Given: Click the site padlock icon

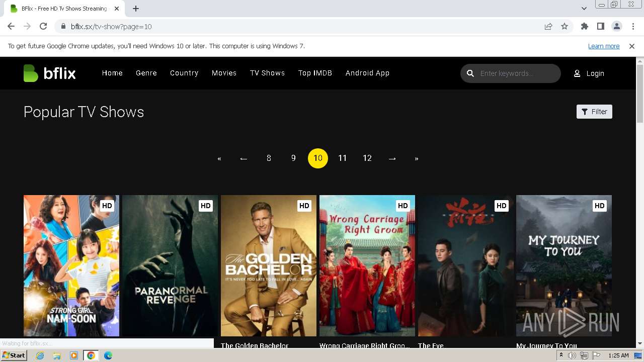Looking at the screenshot, I should [x=63, y=27].
